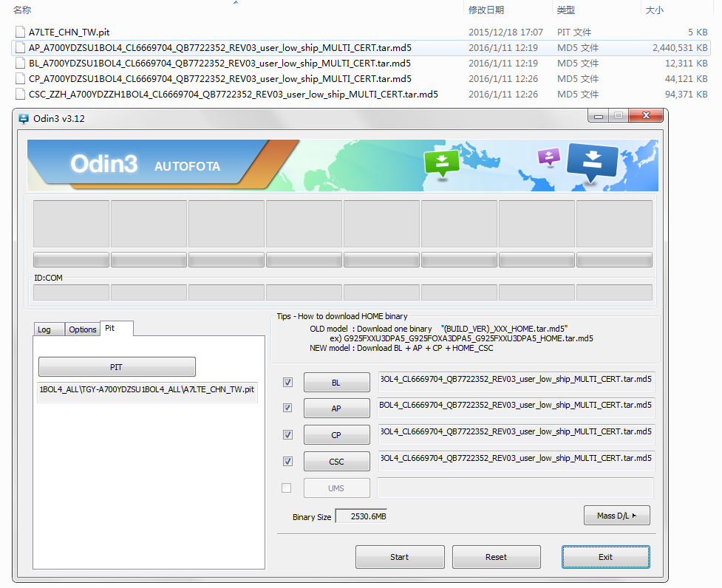Click the Reset button

(497, 557)
